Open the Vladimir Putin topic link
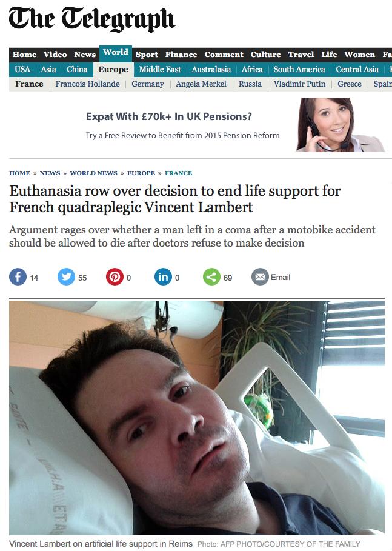This screenshot has height=551, width=392. (300, 84)
